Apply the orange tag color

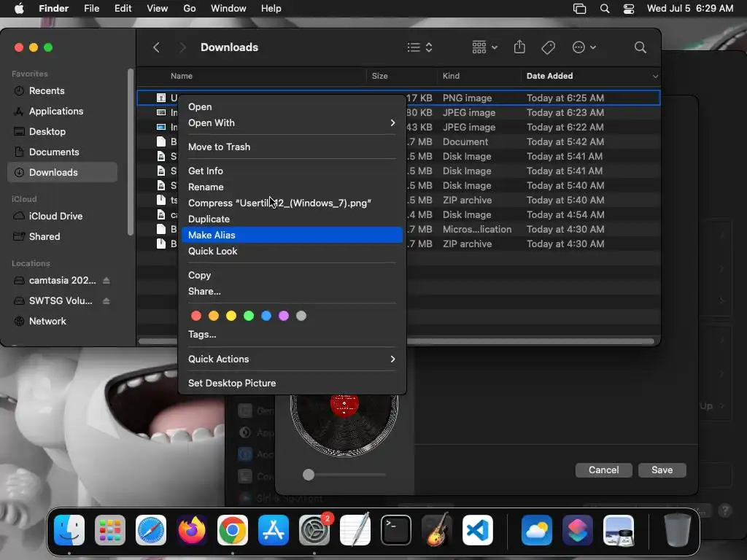pos(214,316)
